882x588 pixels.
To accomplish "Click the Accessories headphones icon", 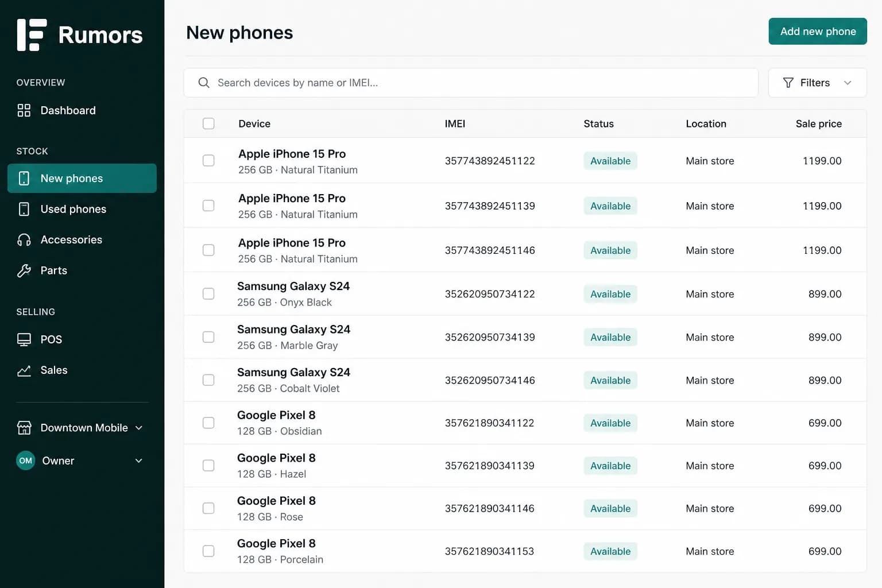I will pos(24,240).
